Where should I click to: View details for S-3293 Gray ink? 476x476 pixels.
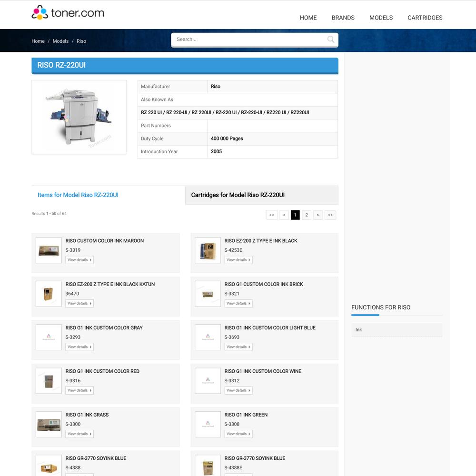click(79, 347)
